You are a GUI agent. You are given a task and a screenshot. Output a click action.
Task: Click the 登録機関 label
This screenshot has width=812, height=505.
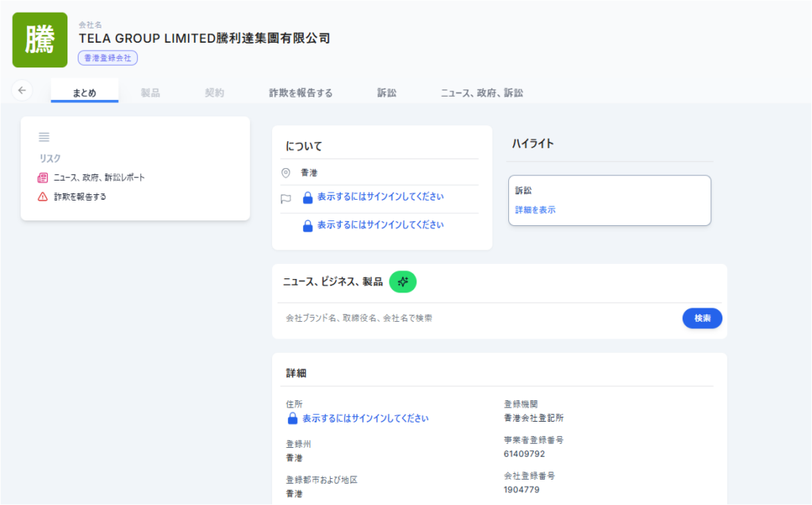tap(520, 404)
